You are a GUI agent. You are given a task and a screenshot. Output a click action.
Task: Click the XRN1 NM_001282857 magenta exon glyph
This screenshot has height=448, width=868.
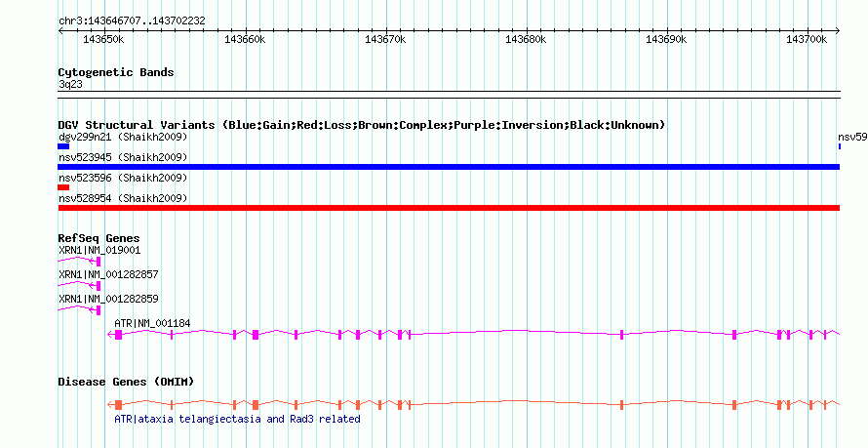(x=99, y=286)
